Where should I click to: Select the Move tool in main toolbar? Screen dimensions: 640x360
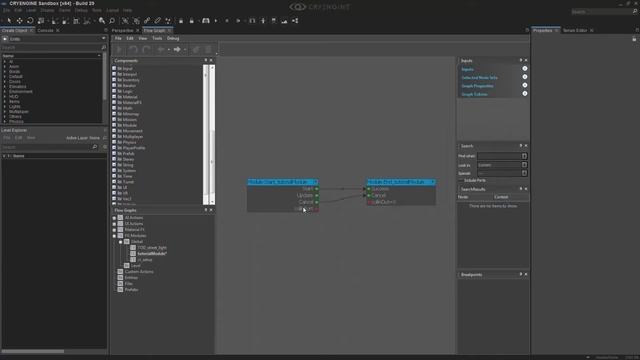19,21
